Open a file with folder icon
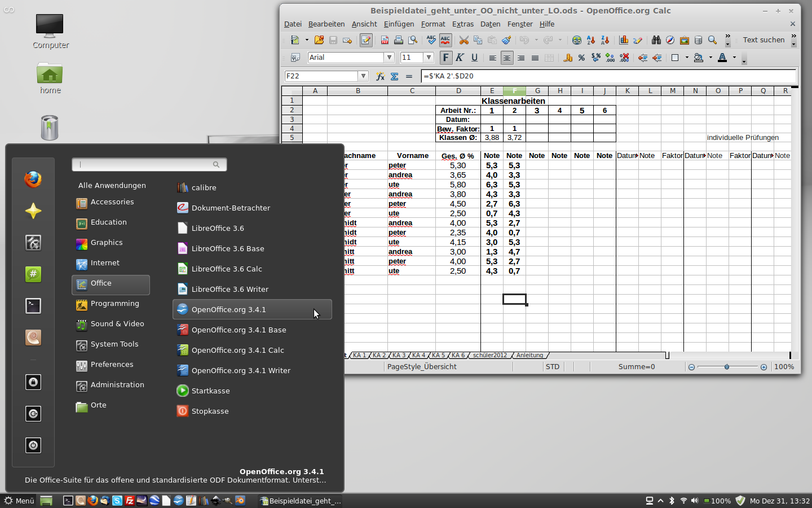The width and height of the screenshot is (812, 508). click(319, 40)
